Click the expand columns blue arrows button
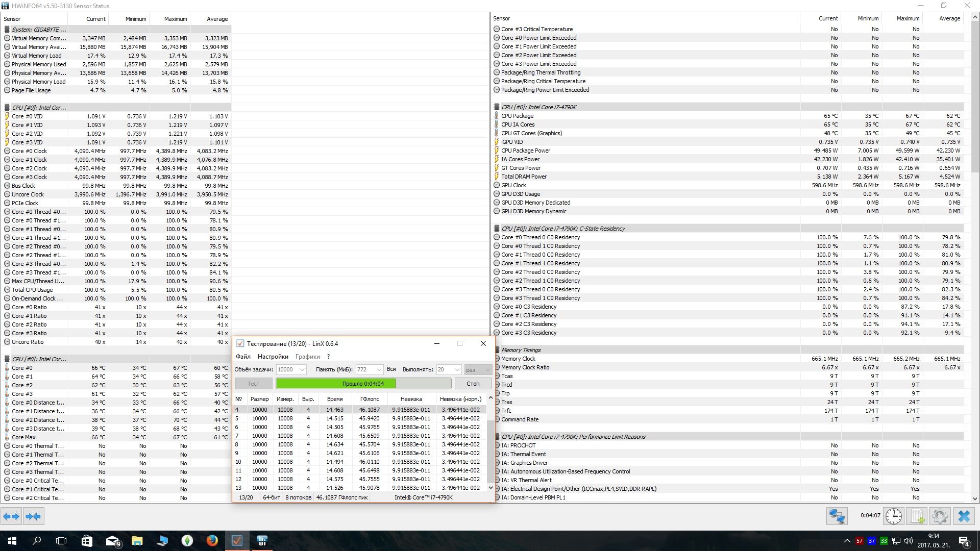Screen dimensions: 980x551 11,516
